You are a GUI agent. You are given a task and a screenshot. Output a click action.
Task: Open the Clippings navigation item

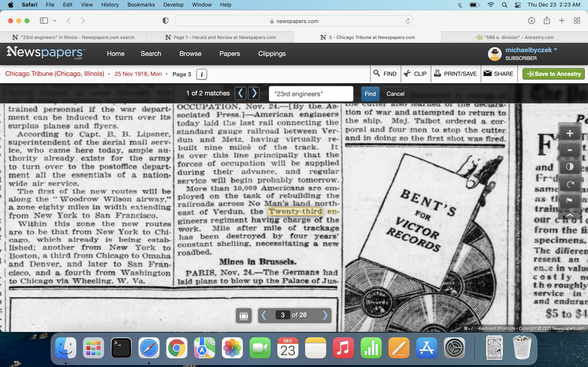(x=272, y=54)
